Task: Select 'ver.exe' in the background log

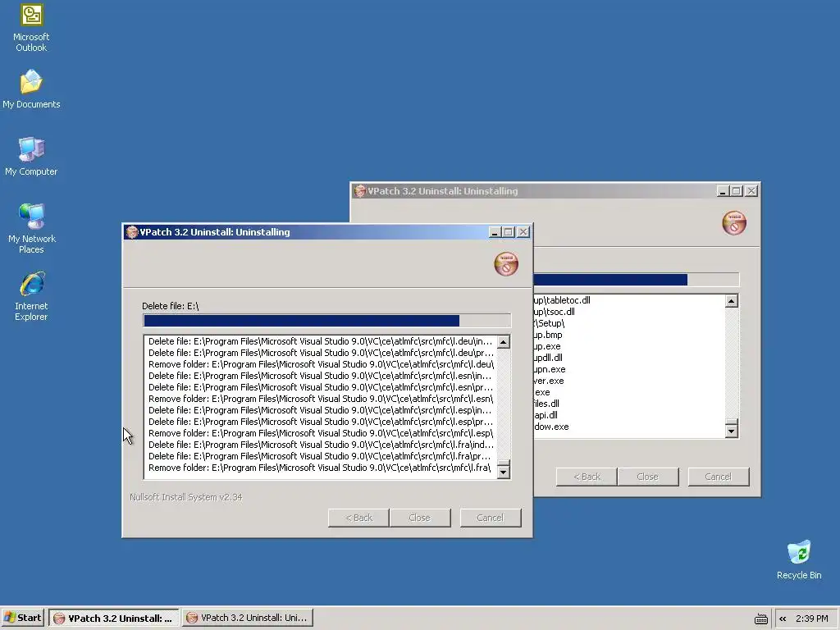Action: tap(549, 381)
